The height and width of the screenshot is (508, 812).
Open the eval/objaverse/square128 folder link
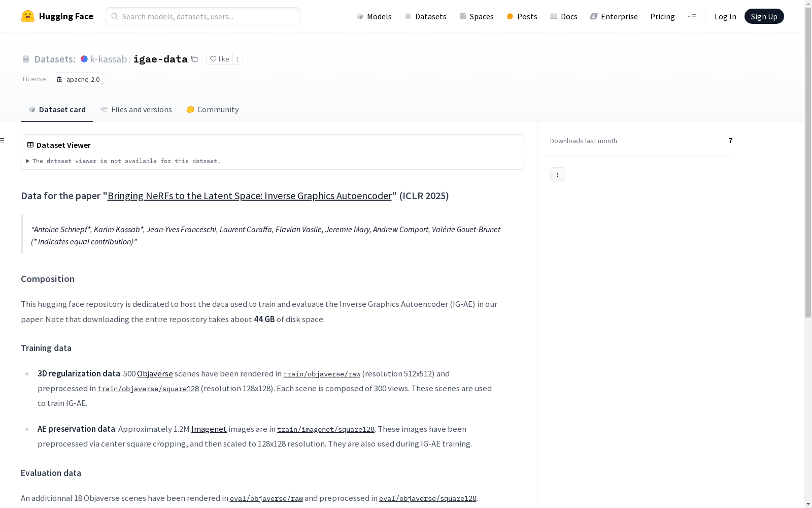coord(428,498)
